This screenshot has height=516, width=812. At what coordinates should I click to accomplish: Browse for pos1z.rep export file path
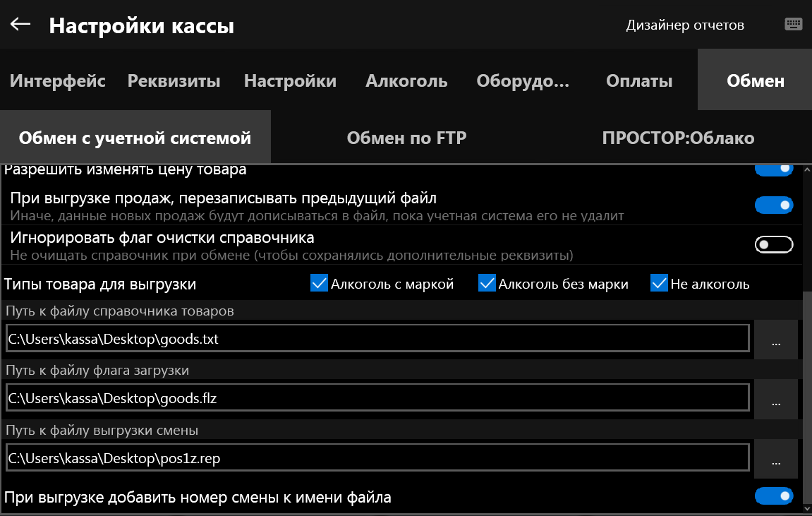pos(775,459)
